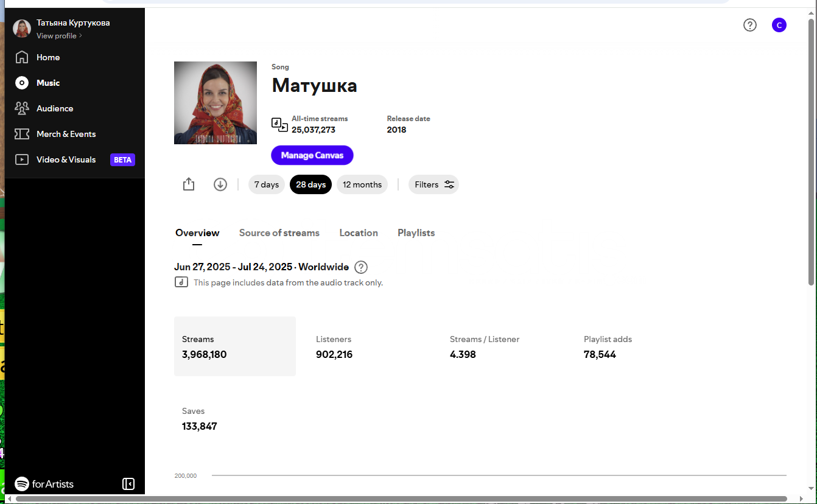Select the Saves stat card
The height and width of the screenshot is (504, 817).
click(235, 418)
